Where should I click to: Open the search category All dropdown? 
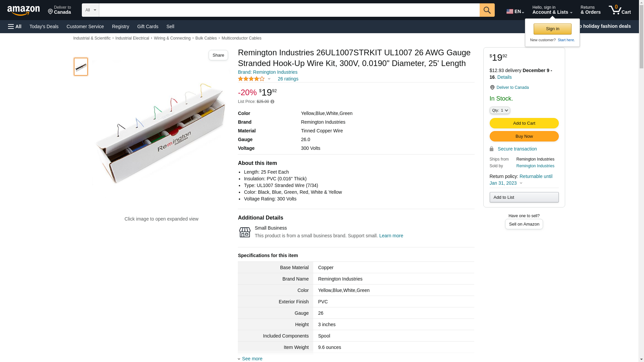pos(90,10)
